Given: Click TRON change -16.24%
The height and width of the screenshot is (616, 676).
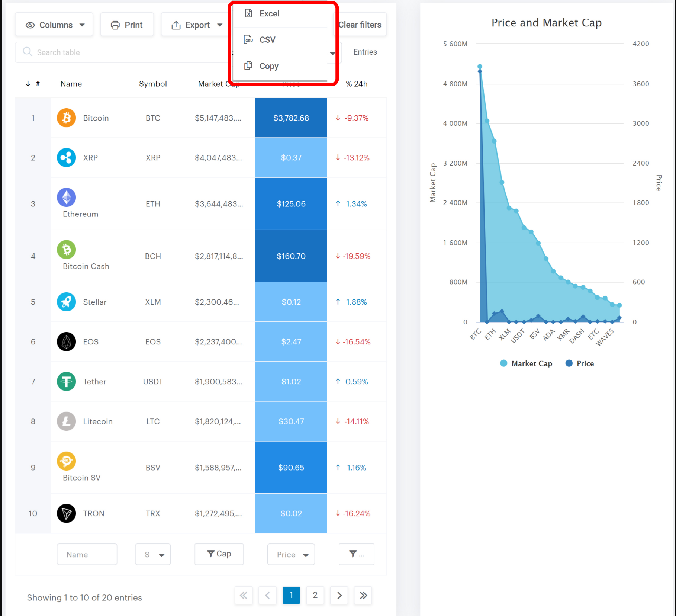Looking at the screenshot, I should pos(353,513).
